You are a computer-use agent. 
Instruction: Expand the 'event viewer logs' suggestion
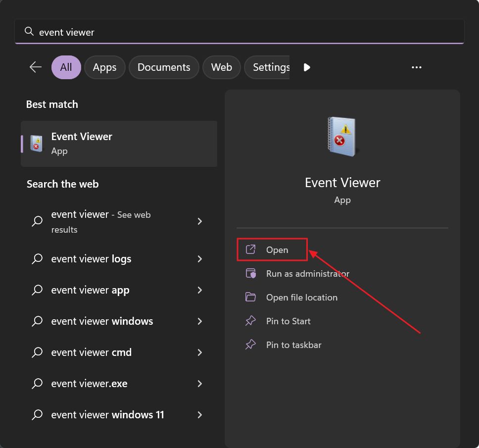(x=200, y=258)
